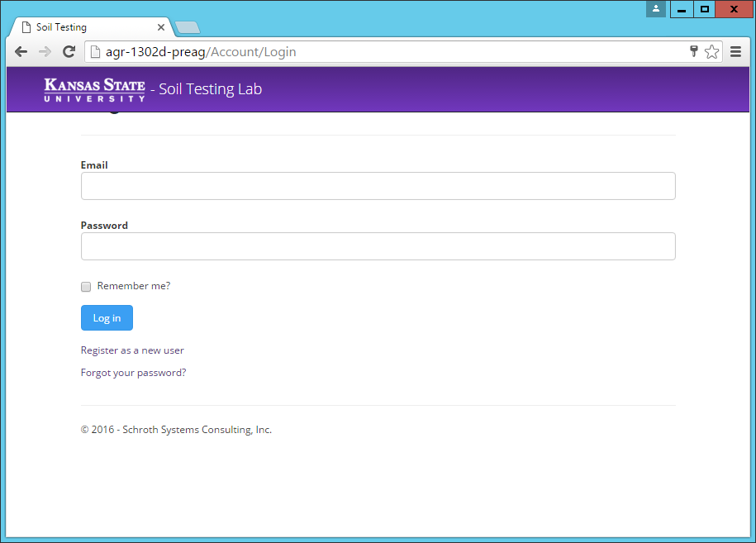Close the Soil Testing tab
This screenshot has width=756, height=543.
(x=161, y=27)
